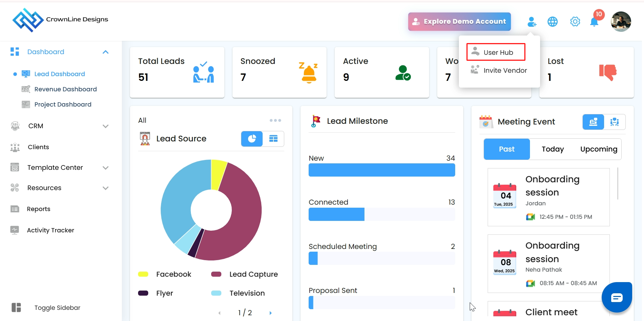Open the globe language icon
Viewport: 644px width, 321px height.
(553, 22)
